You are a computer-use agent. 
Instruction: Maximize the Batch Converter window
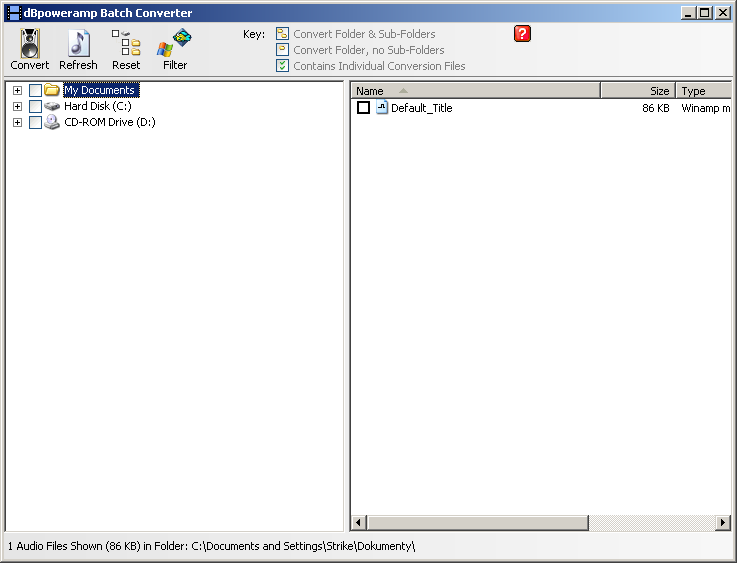point(705,13)
